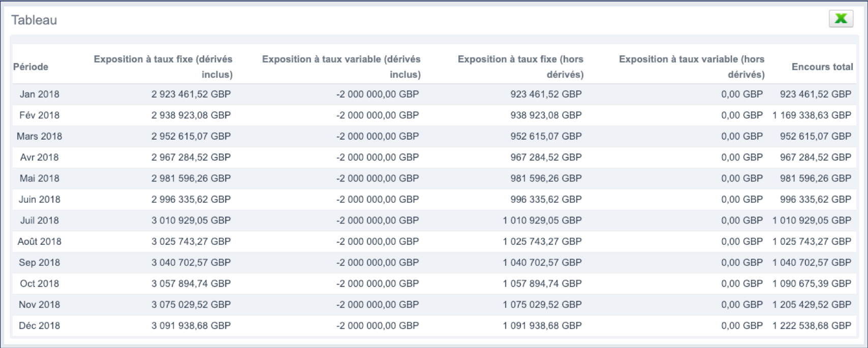868x348 pixels.
Task: Click the Exposition à taux fixe (hors dérivés) header
Action: point(520,67)
